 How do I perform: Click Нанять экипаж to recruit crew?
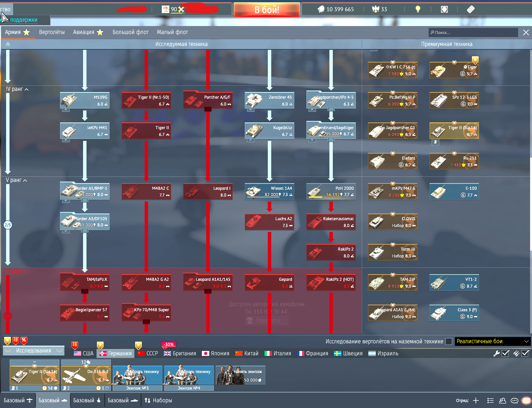click(240, 375)
